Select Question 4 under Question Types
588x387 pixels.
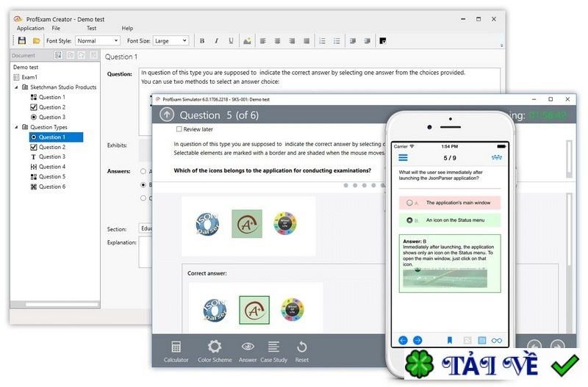point(48,167)
